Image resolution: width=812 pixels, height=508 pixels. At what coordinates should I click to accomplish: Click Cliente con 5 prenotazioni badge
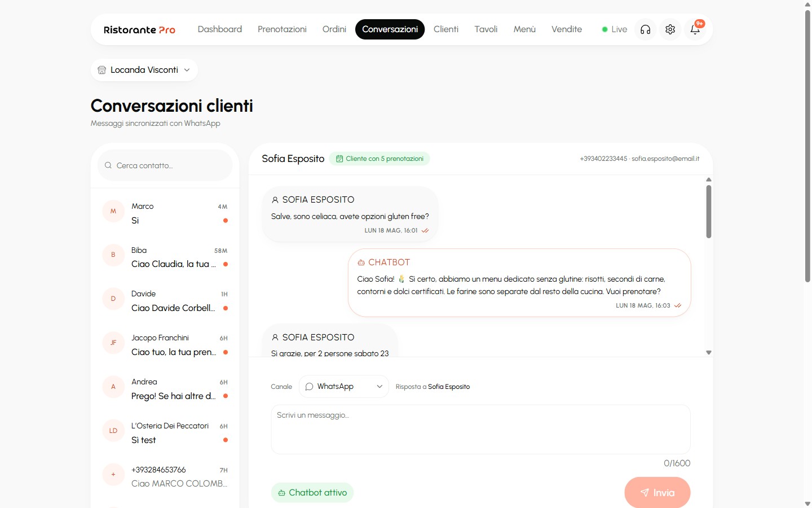379,159
